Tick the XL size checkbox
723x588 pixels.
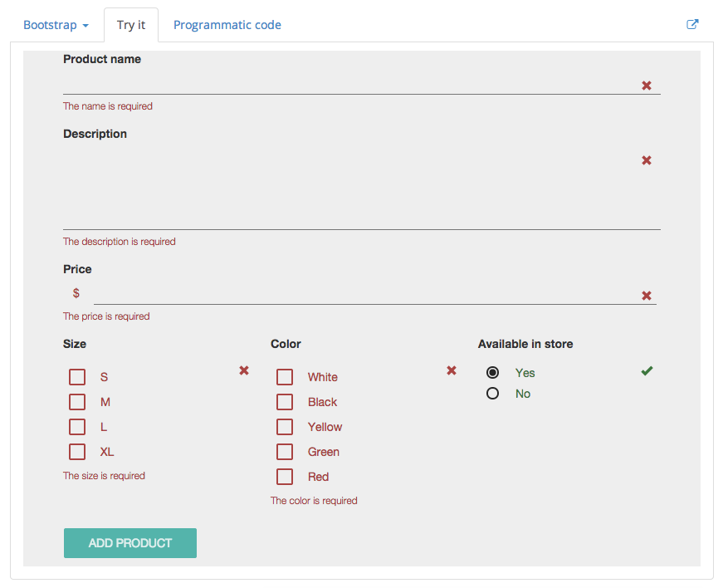pyautogui.click(x=77, y=452)
